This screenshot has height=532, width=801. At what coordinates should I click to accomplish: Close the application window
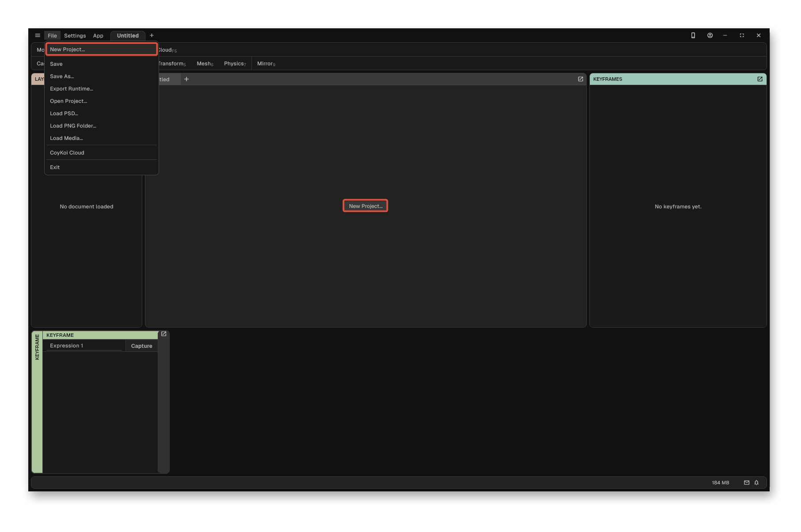click(759, 35)
